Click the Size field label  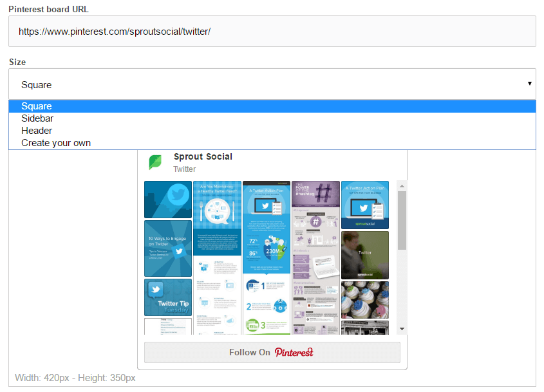coord(17,62)
